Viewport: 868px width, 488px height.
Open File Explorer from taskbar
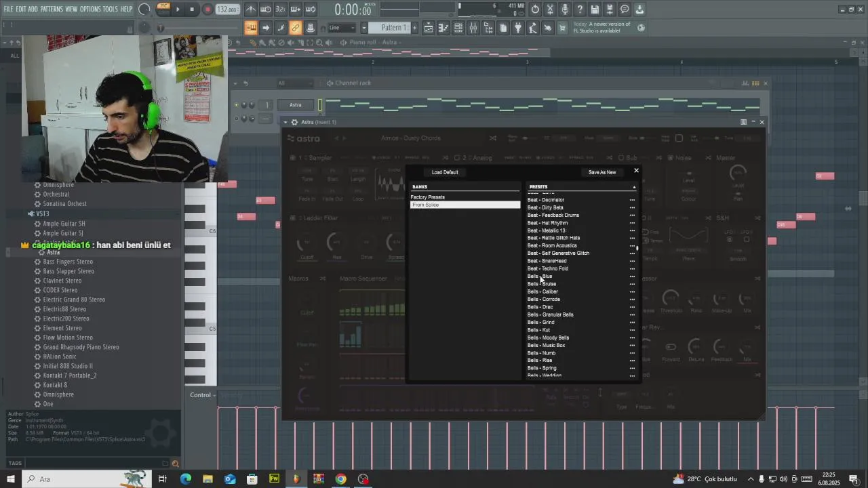coord(208,479)
